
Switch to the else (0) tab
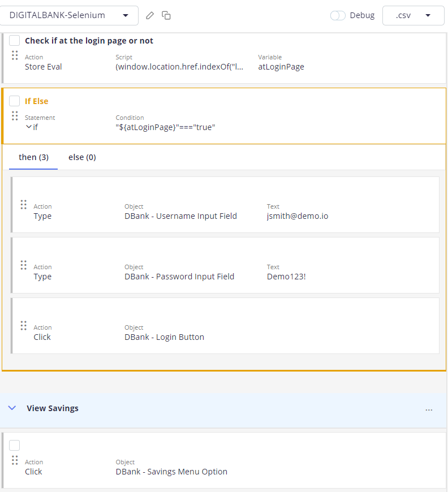[82, 157]
